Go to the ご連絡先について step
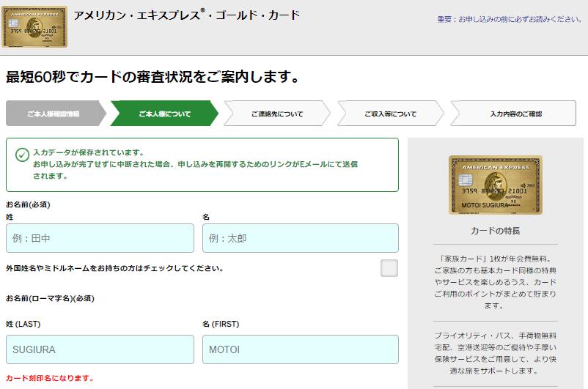Viewport: 588px width, 389px height. [276, 113]
